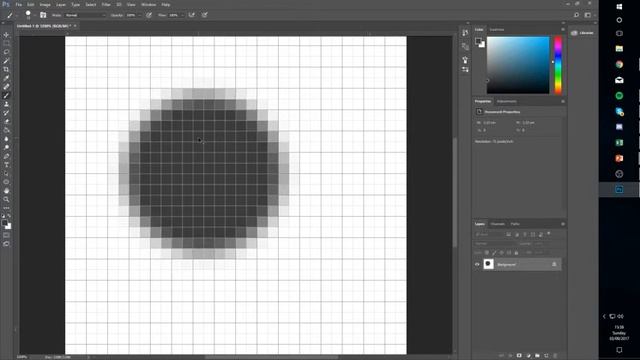Select the Pen tool

(x=6, y=156)
